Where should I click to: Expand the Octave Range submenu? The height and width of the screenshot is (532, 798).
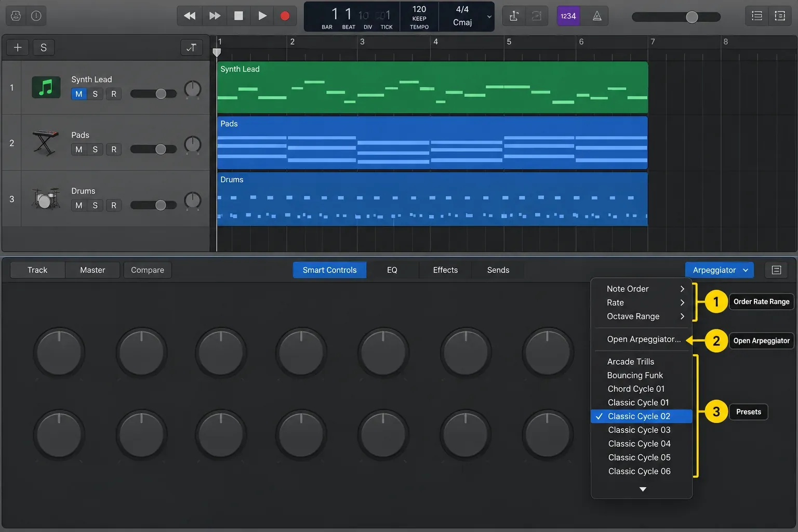click(x=642, y=316)
